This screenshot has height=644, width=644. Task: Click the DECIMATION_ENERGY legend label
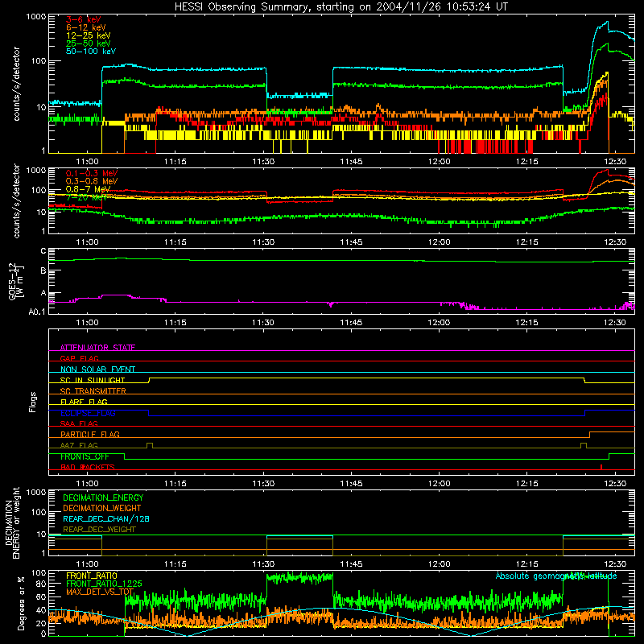103,497
